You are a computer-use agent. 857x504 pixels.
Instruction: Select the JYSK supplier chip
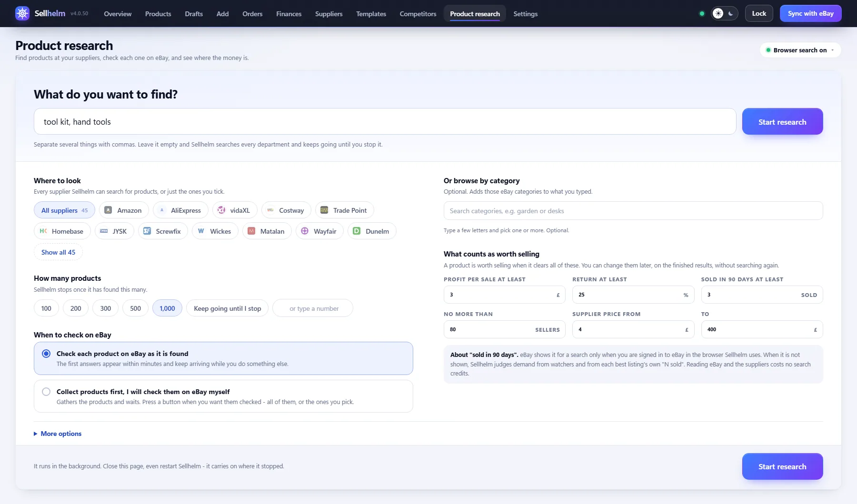(114, 231)
